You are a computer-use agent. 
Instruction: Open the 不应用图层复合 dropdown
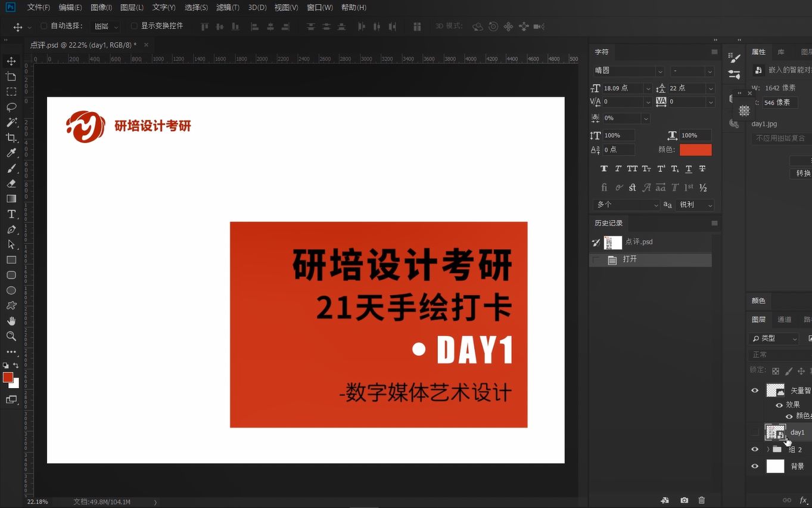coord(781,138)
